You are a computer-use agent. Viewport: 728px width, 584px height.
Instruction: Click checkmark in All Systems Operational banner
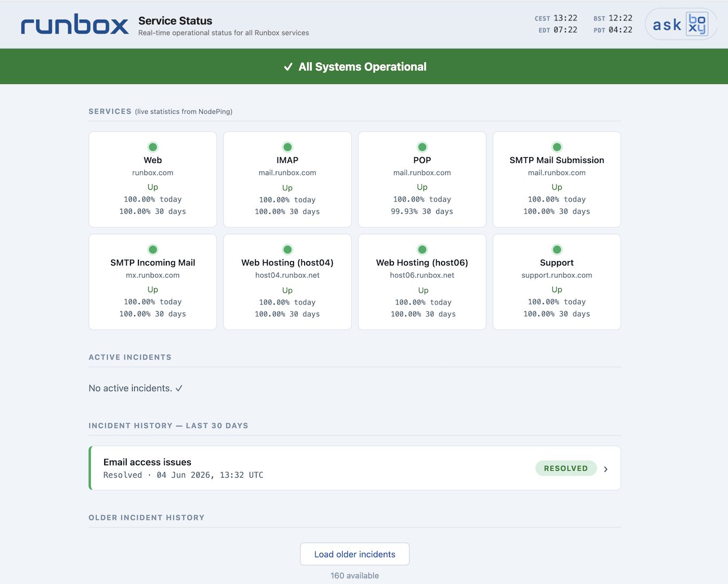coord(288,67)
